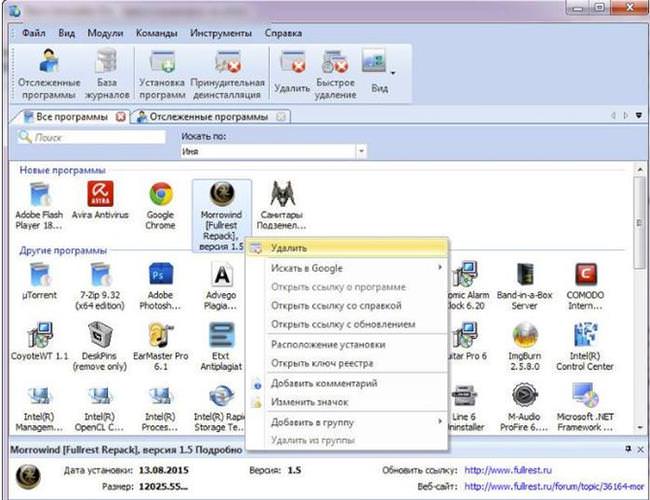Open the http://www.fullrest.ru update link
This screenshot has height=500, width=650.
(x=508, y=470)
